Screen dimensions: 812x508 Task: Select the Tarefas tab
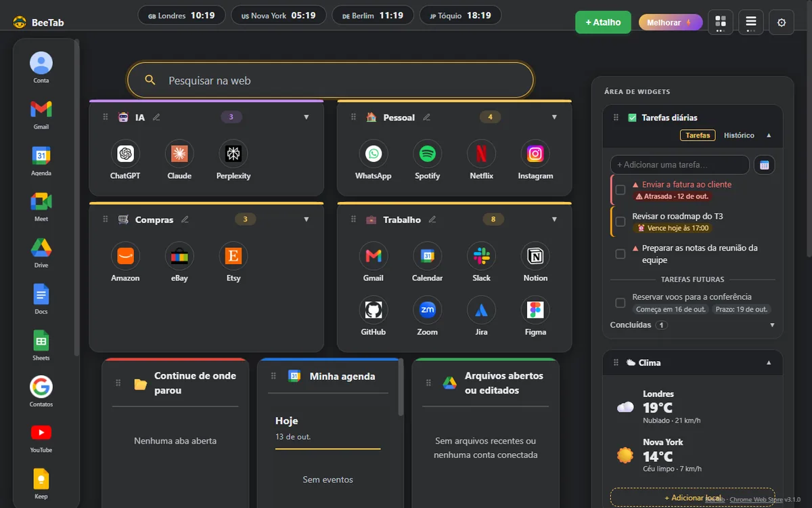(x=698, y=135)
